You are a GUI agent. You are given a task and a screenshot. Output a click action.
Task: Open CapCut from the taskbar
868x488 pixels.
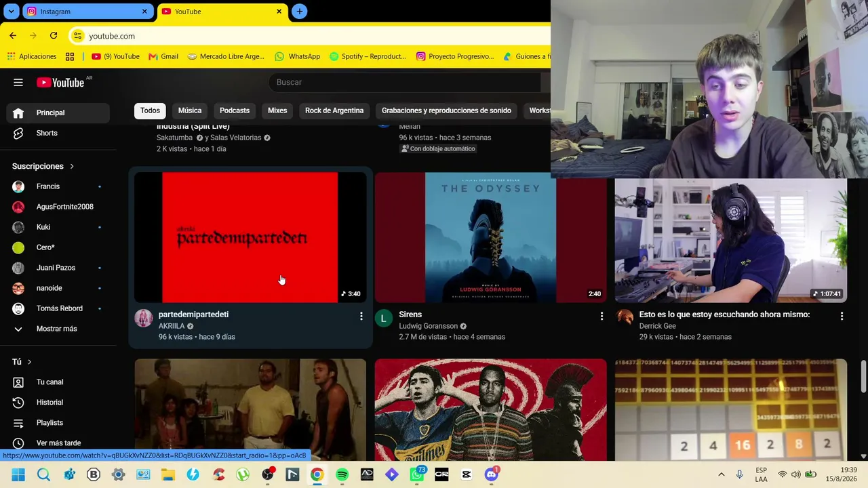(467, 474)
